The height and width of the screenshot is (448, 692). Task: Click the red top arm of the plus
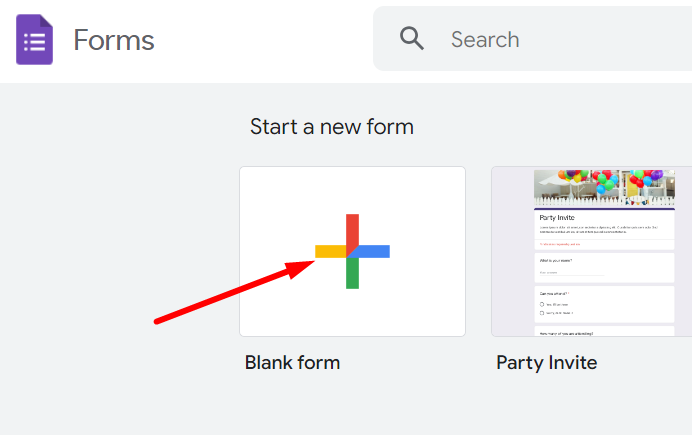click(x=352, y=227)
